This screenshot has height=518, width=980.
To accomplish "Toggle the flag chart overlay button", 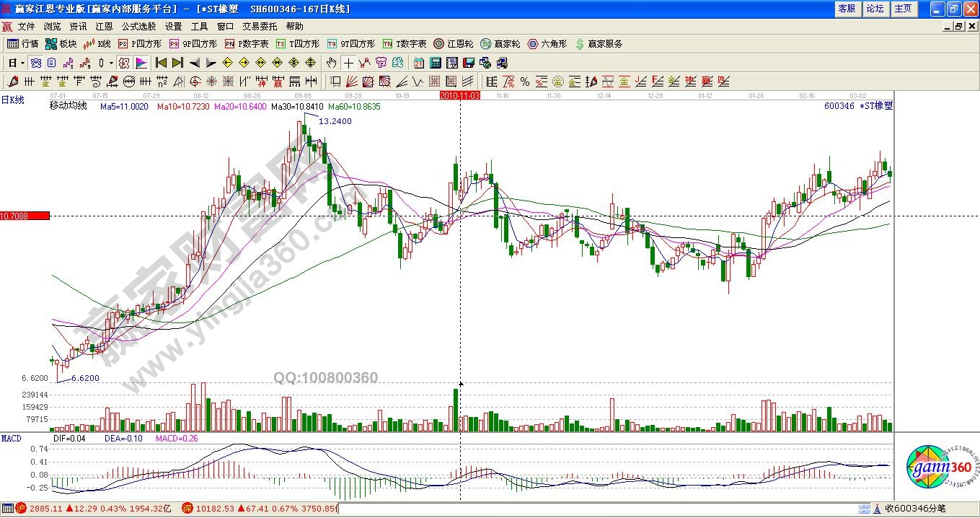I will coord(141,63).
